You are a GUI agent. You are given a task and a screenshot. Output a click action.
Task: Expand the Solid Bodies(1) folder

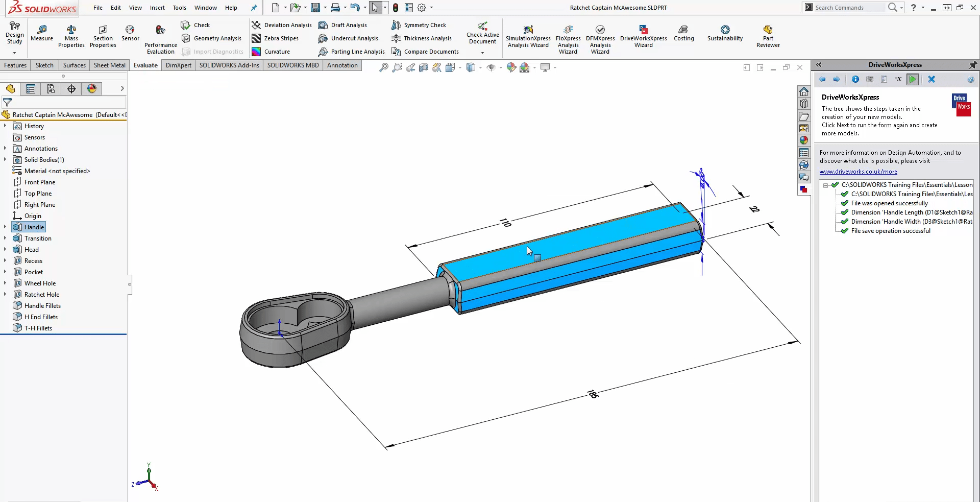pyautogui.click(x=5, y=160)
